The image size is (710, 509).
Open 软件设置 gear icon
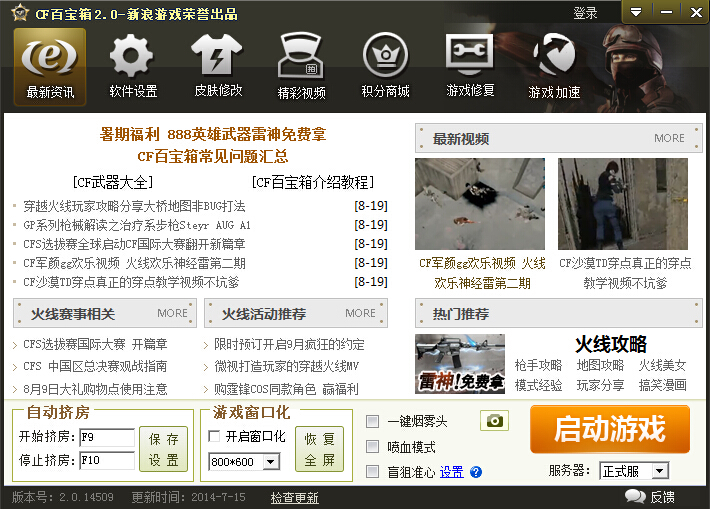[133, 67]
